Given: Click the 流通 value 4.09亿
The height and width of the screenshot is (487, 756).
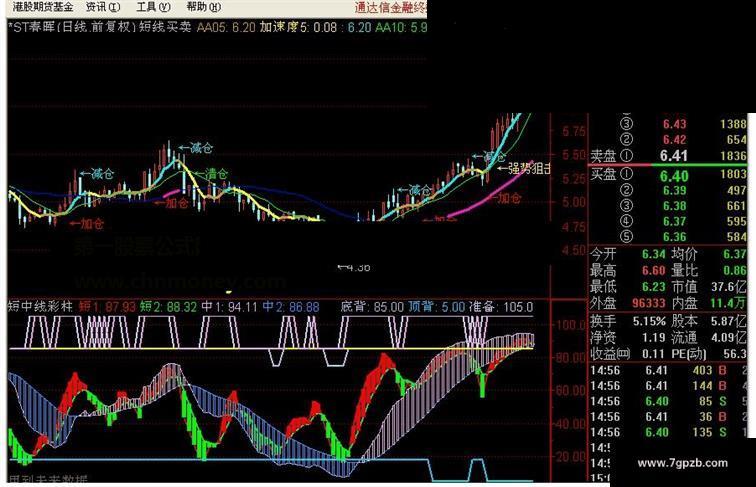Looking at the screenshot, I should coord(729,337).
